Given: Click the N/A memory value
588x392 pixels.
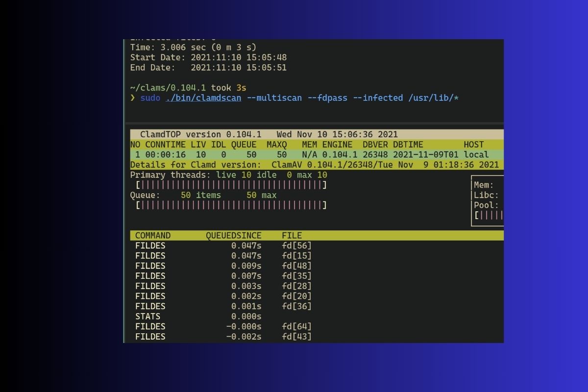Looking at the screenshot, I should coord(309,154).
